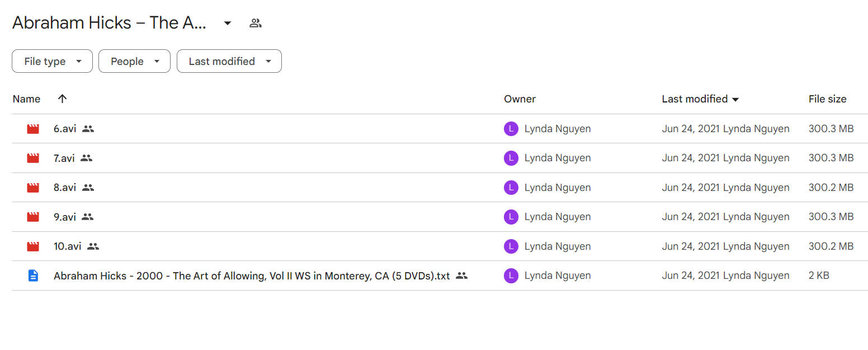The height and width of the screenshot is (350, 868).
Task: Click the blue document icon of the txt file
Action: pos(33,276)
